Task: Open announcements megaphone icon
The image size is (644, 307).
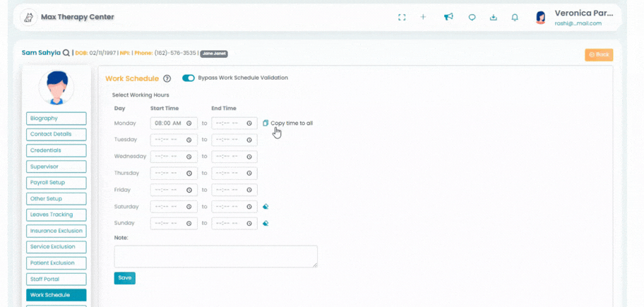Action: (x=448, y=17)
